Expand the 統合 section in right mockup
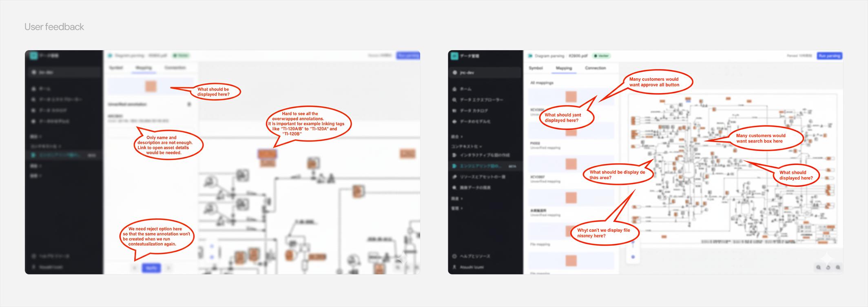Screen dimensions: 868x307 [457, 137]
